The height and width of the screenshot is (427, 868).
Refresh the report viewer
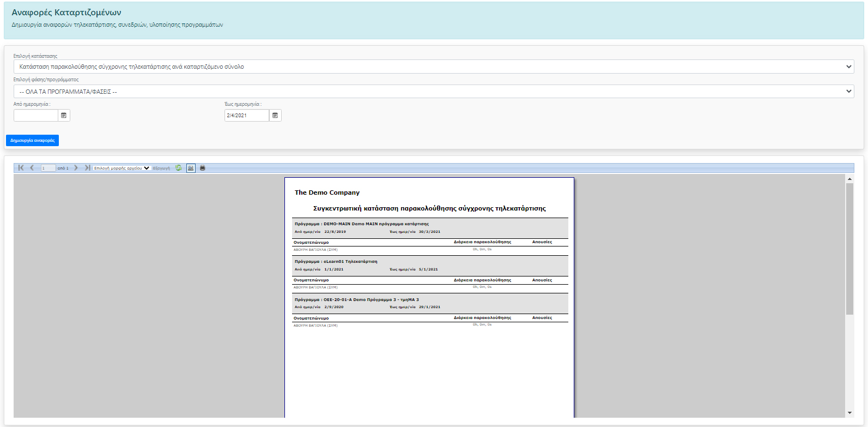point(179,168)
